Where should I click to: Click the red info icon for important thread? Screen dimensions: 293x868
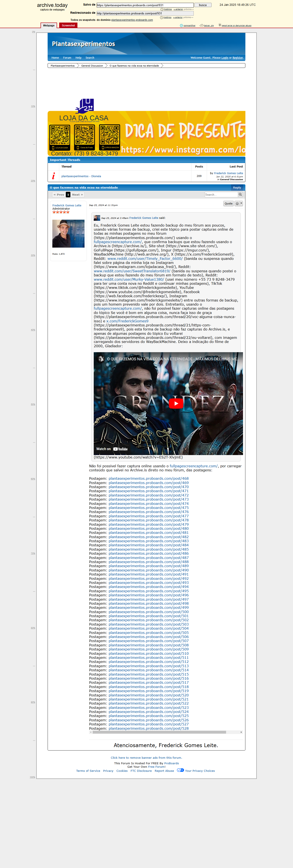pos(53,176)
